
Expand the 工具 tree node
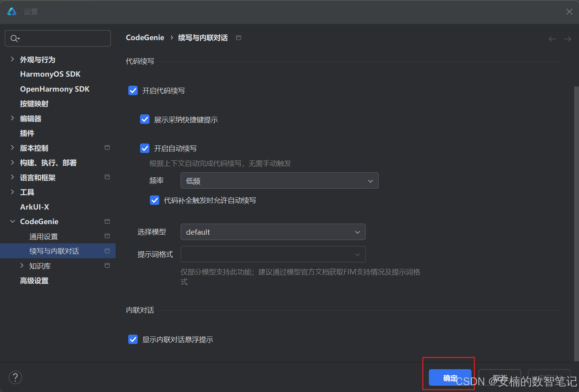(12, 192)
